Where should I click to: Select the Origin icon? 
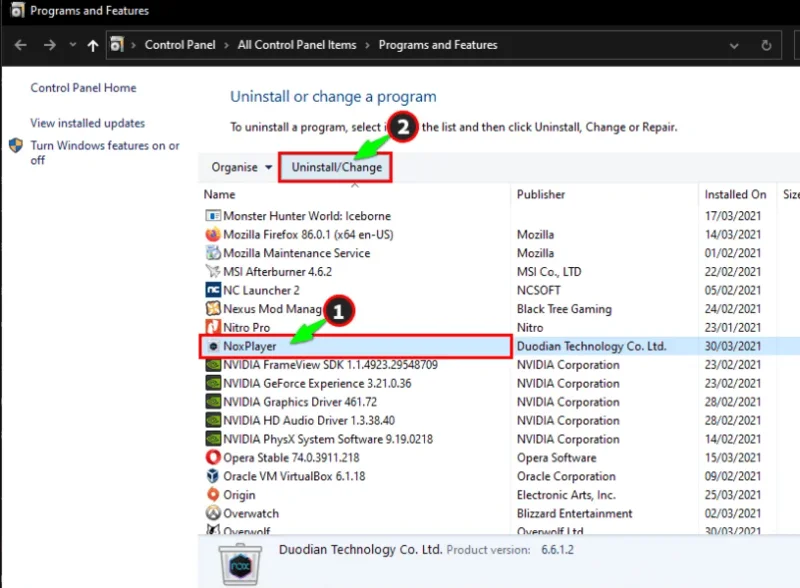213,494
